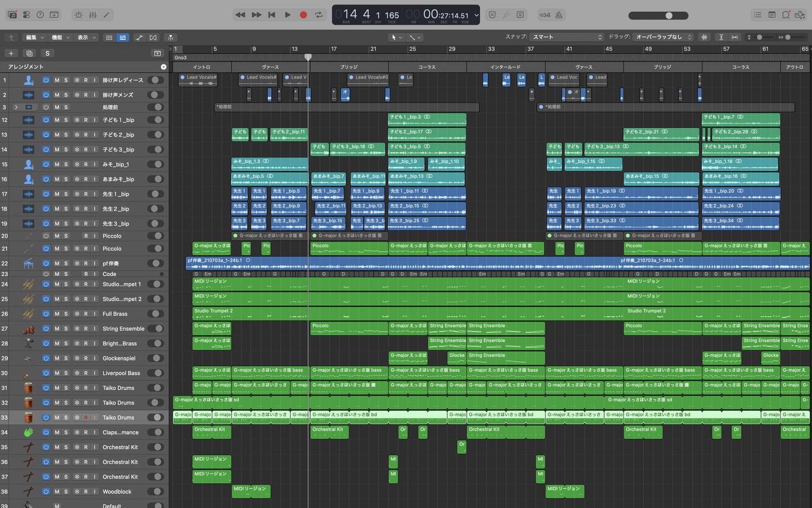Toggle on/off switch for Glockenspiel track

tap(156, 358)
